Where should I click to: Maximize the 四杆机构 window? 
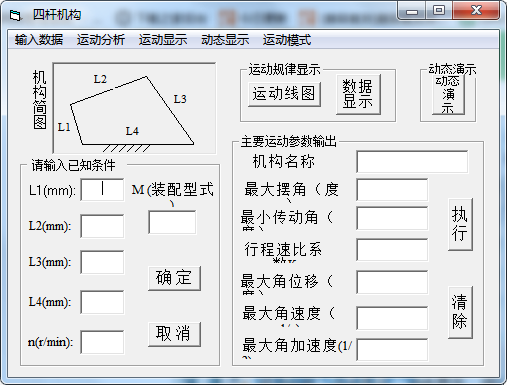click(439, 11)
